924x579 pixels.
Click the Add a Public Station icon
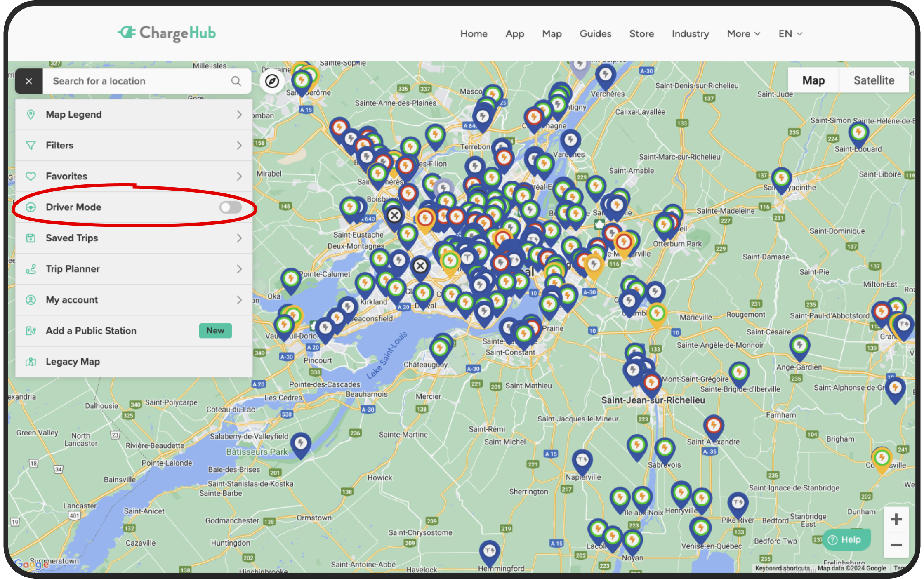click(x=31, y=330)
